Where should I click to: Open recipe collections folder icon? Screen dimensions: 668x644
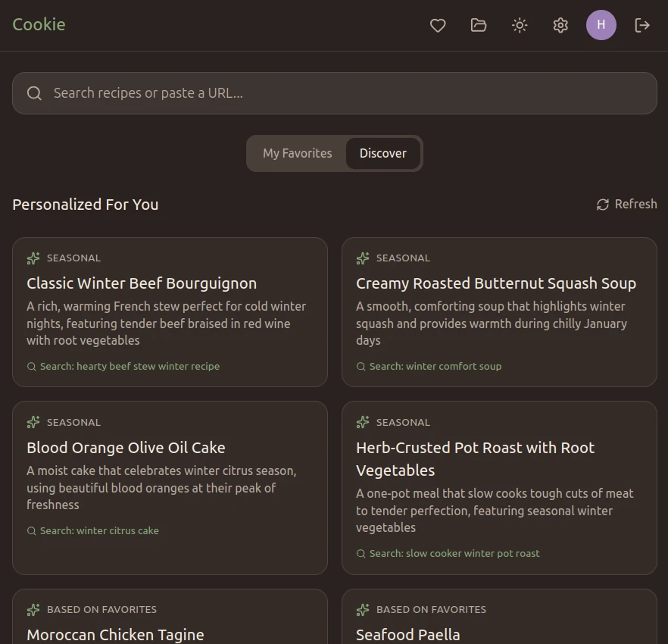(479, 25)
